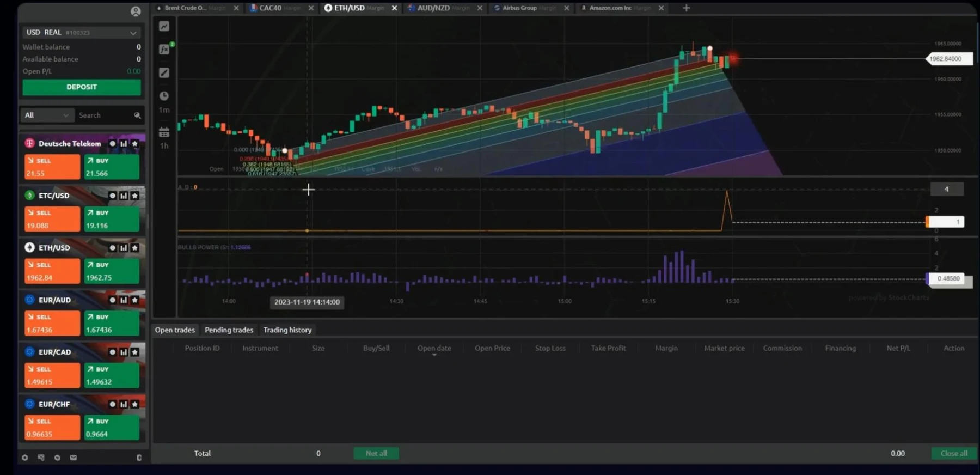The height and width of the screenshot is (475, 980).
Task: Toggle favorite star on Deutsche Telekom
Action: click(135, 144)
